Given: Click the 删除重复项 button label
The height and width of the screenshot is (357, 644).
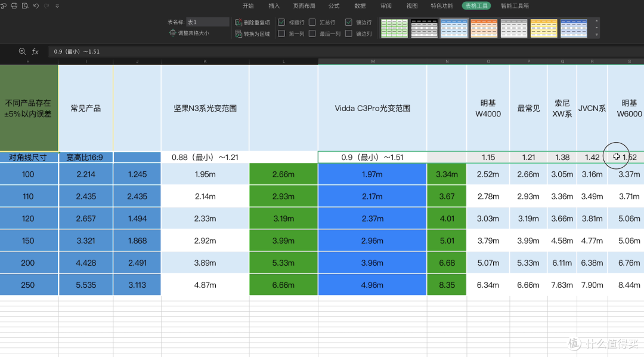Looking at the screenshot, I should [256, 23].
